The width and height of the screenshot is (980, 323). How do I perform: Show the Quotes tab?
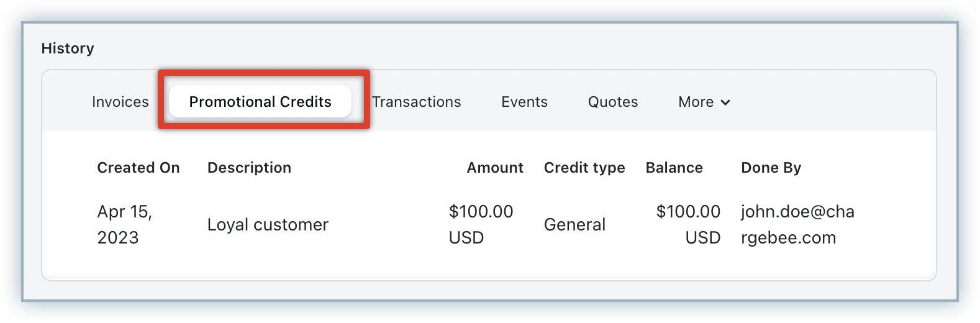pos(613,102)
